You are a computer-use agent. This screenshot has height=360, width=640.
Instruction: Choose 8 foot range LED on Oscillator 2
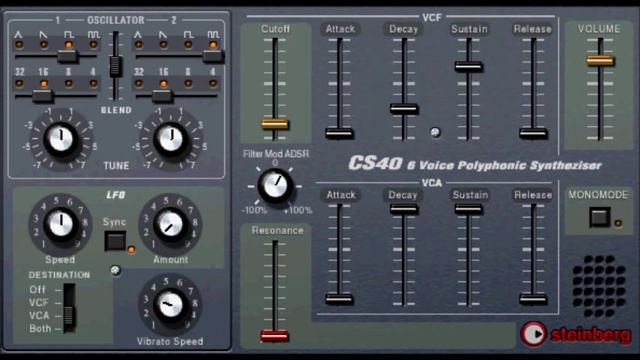188,83
